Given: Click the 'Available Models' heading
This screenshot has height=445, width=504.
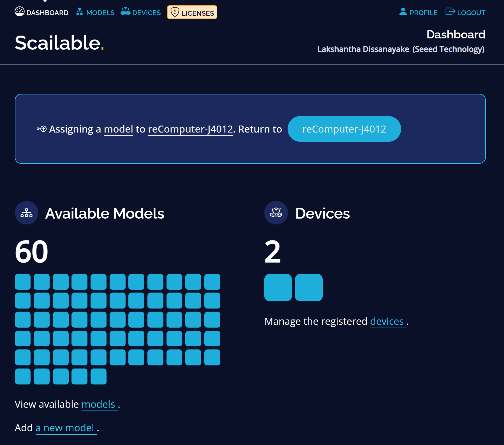Looking at the screenshot, I should click(x=105, y=213).
